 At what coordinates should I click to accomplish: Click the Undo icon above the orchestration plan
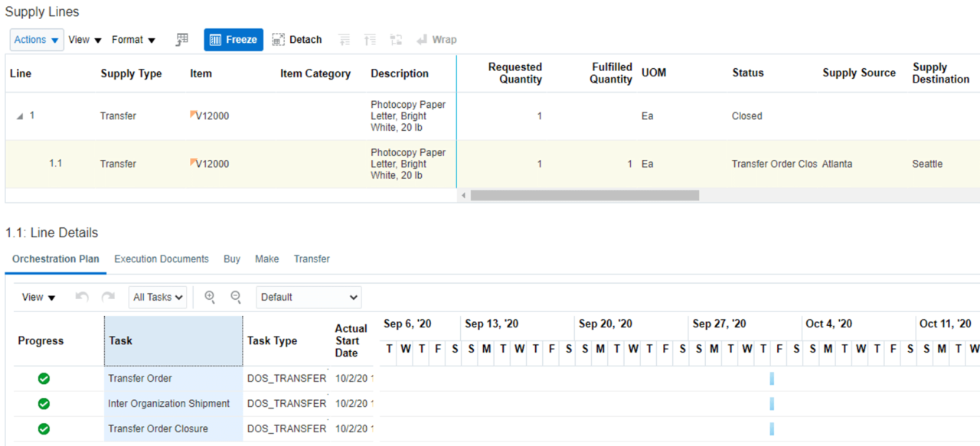click(81, 297)
